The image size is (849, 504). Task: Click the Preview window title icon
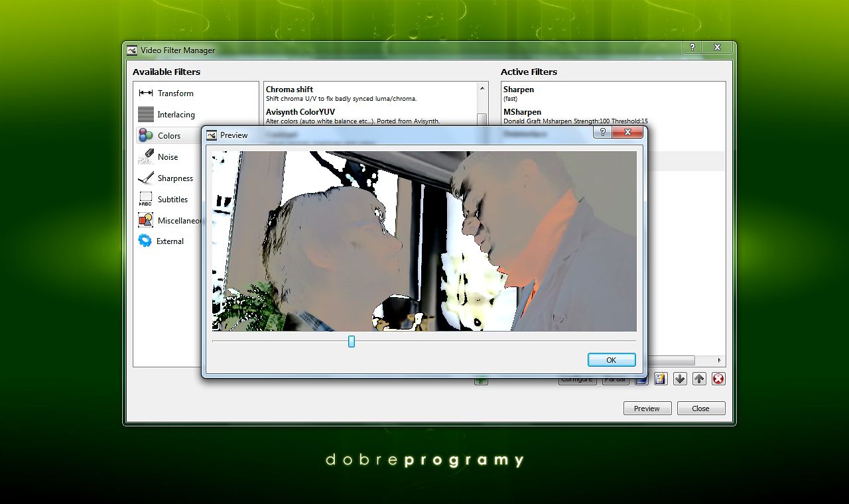pos(212,135)
